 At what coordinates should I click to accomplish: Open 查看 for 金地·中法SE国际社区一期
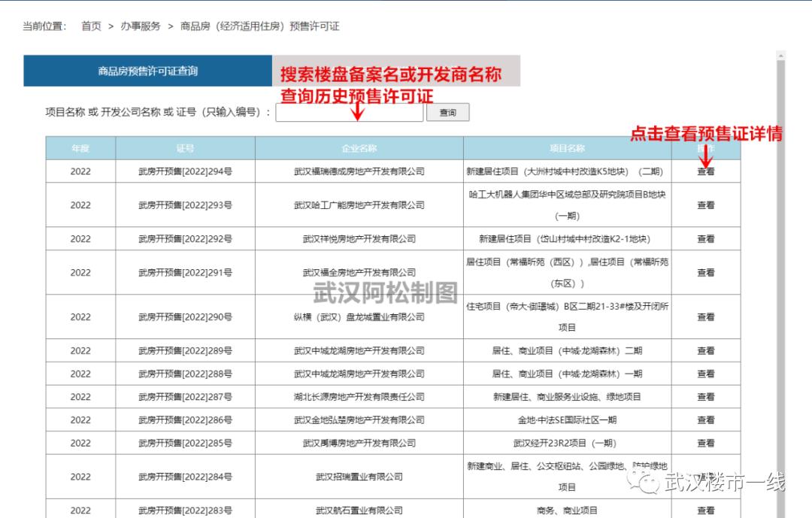(x=705, y=420)
